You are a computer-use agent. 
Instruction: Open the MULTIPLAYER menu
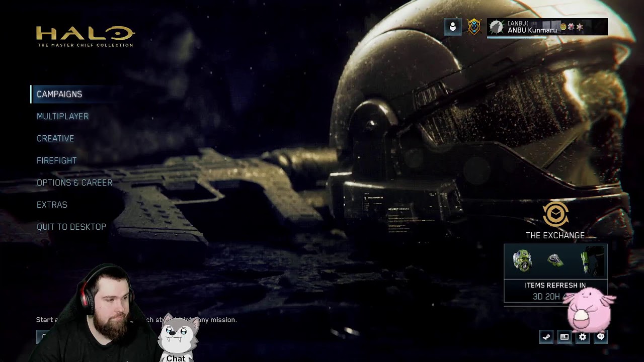pos(62,116)
